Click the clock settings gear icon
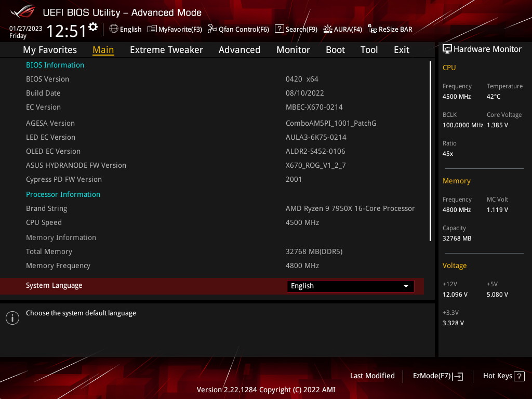532x399 pixels. click(93, 27)
